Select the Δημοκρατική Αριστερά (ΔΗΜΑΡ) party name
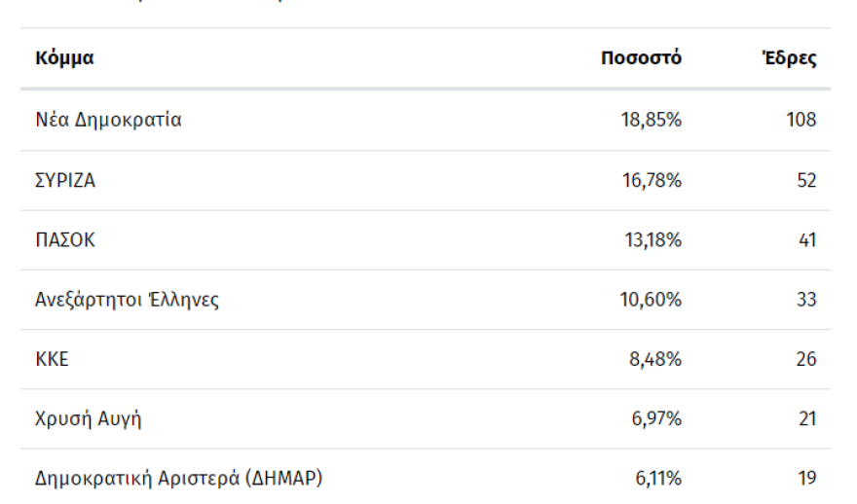Viewport: 857px width, 504px height. point(178,479)
